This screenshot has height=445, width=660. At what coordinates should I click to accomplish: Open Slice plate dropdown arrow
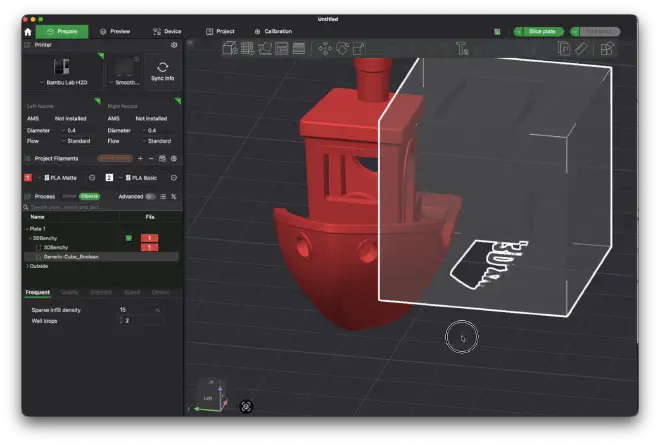[x=518, y=32]
